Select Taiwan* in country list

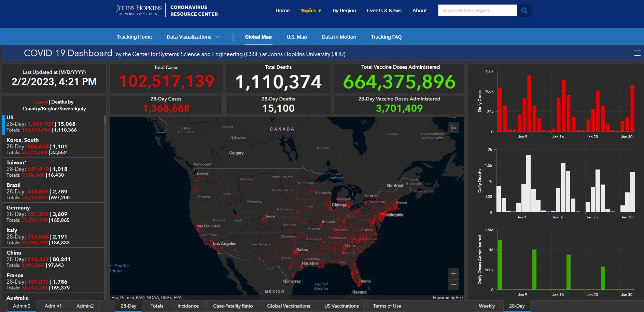tap(53, 169)
